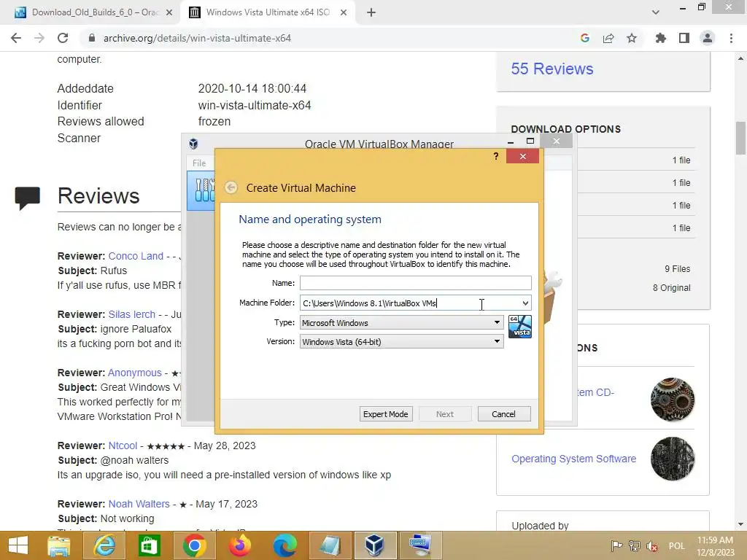747x560 pixels.
Task: Click the 8 Original download entry
Action: pyautogui.click(x=672, y=288)
